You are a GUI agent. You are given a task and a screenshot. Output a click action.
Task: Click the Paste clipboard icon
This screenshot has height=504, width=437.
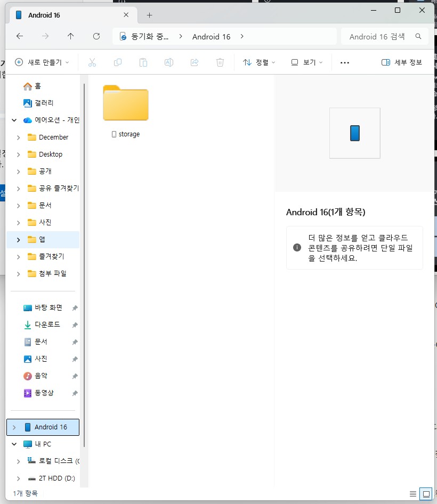143,62
